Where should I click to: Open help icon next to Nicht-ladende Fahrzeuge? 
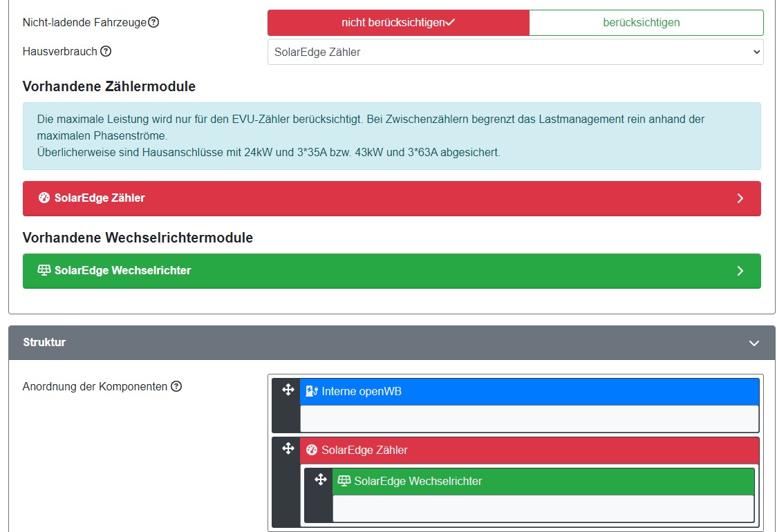153,22
